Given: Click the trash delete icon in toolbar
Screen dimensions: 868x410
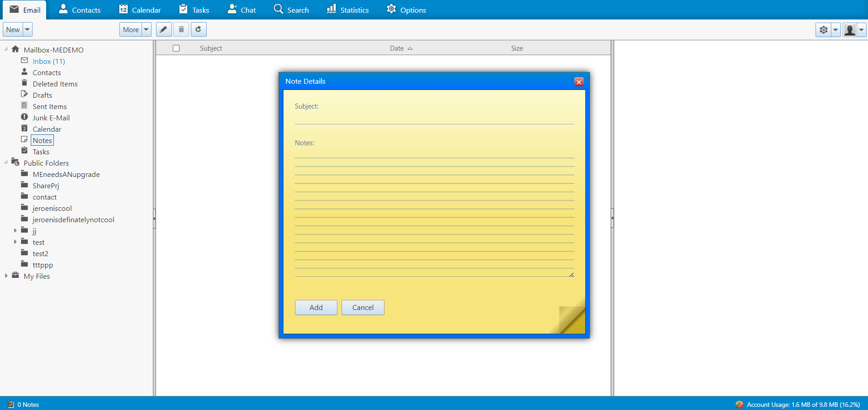Looking at the screenshot, I should click(x=181, y=29).
